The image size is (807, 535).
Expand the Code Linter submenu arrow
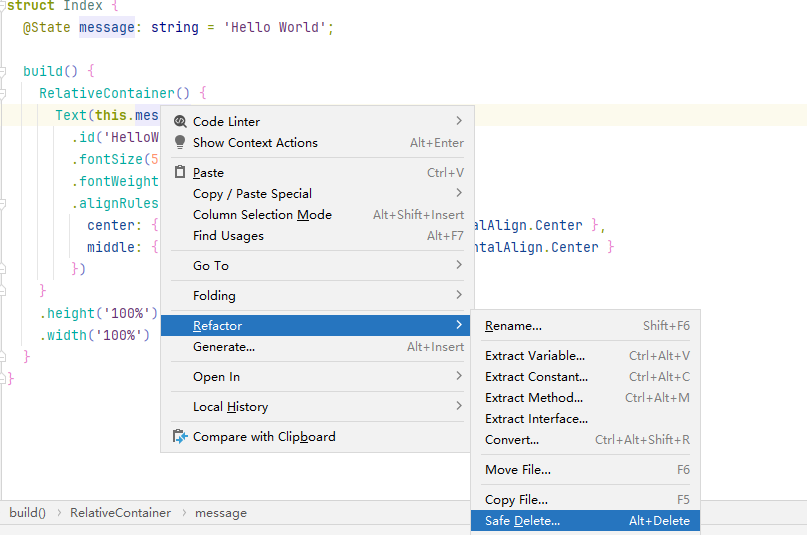point(459,122)
